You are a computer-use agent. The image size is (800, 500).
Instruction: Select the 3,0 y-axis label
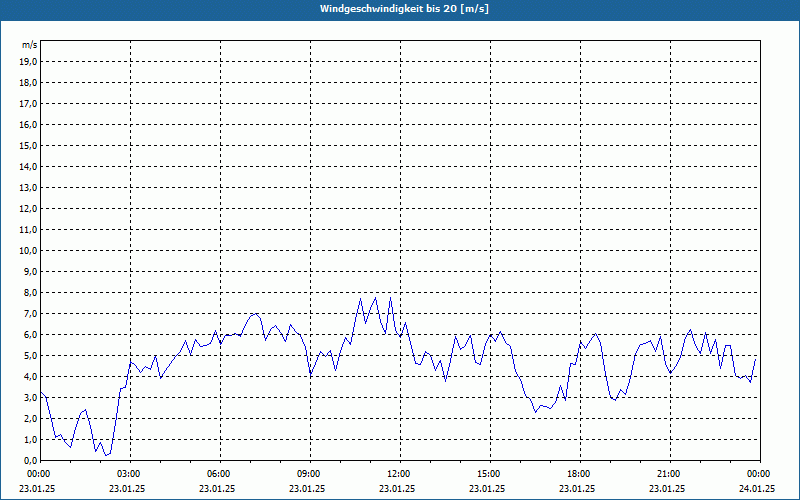(30, 397)
